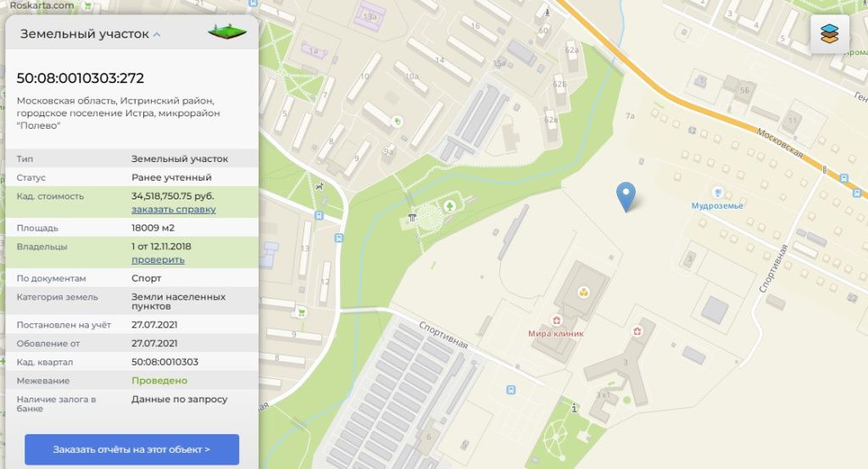The height and width of the screenshot is (469, 868).
Task: Select the yellow marker on the large building
Action: pyautogui.click(x=583, y=293)
